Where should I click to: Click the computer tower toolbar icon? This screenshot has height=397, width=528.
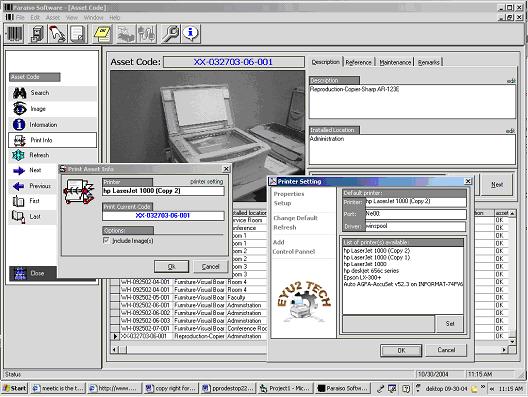pyautogui.click(x=36, y=33)
